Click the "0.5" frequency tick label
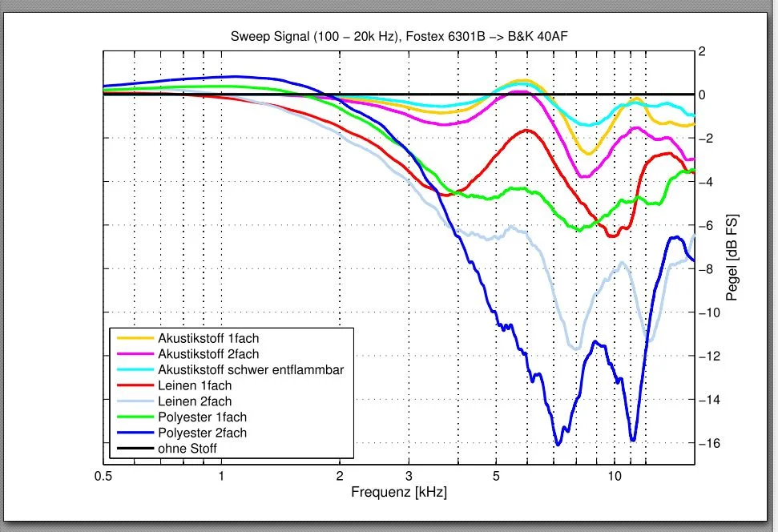Screen dimensions: 778x532 pos(103,477)
